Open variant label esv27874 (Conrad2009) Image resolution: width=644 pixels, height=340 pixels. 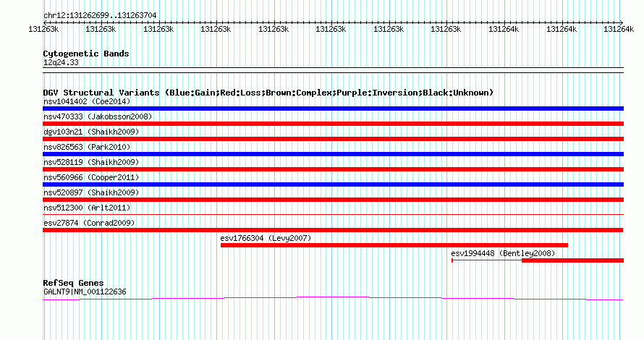click(89, 223)
